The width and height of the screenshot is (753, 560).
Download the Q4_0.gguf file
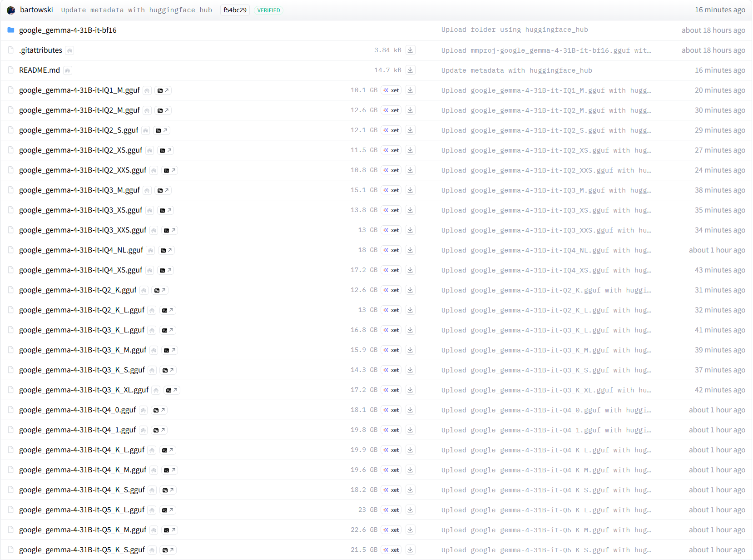tap(410, 410)
